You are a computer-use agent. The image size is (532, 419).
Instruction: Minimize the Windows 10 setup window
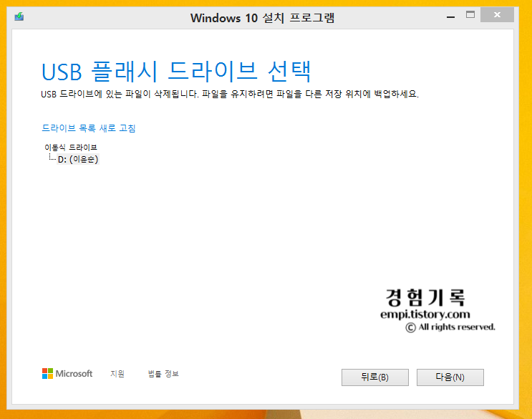(450, 16)
